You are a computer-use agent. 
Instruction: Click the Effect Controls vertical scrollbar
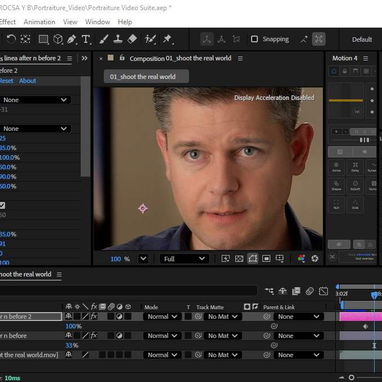pos(86,127)
